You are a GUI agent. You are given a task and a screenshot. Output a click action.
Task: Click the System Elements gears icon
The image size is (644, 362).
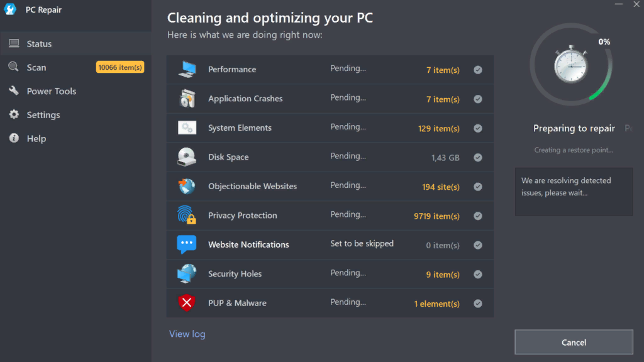click(x=187, y=128)
